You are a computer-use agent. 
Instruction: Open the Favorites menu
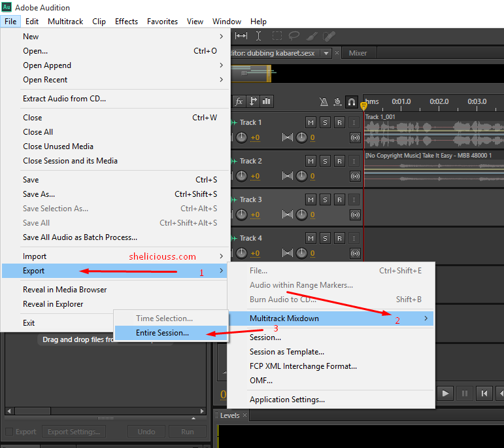coord(162,22)
